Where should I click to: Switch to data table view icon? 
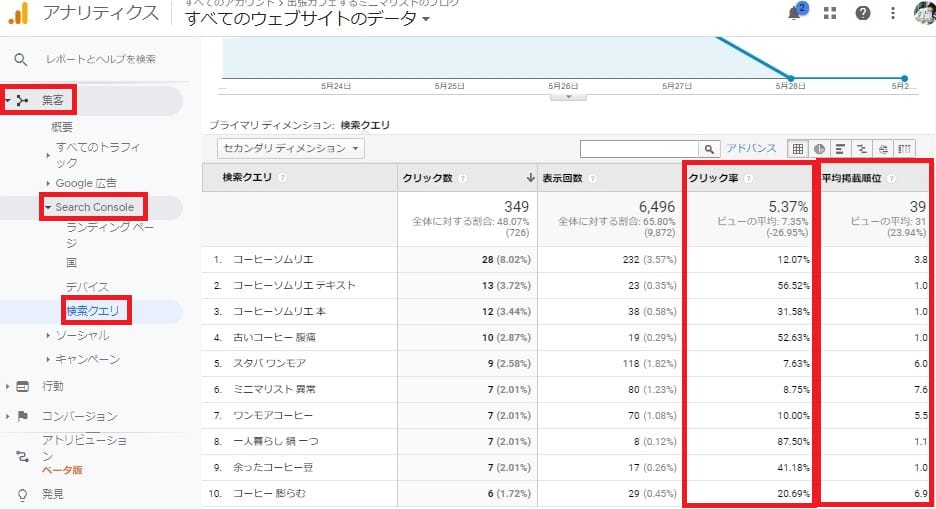(x=798, y=149)
